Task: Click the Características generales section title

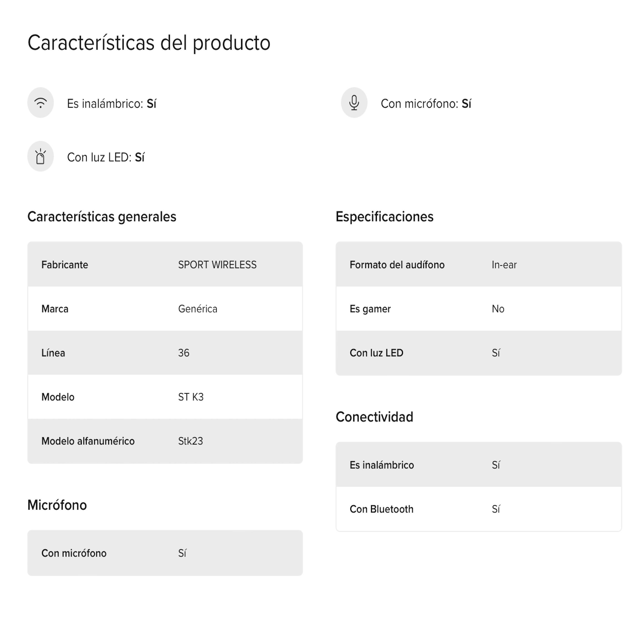Action: click(x=102, y=217)
